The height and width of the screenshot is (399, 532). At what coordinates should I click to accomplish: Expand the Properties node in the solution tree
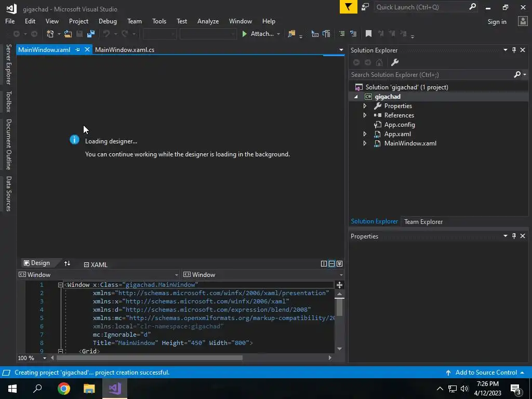(365, 106)
